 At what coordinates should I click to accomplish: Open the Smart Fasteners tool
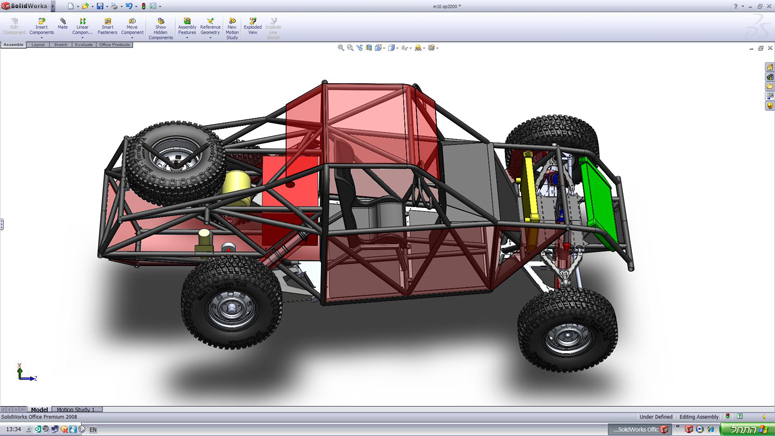(107, 25)
